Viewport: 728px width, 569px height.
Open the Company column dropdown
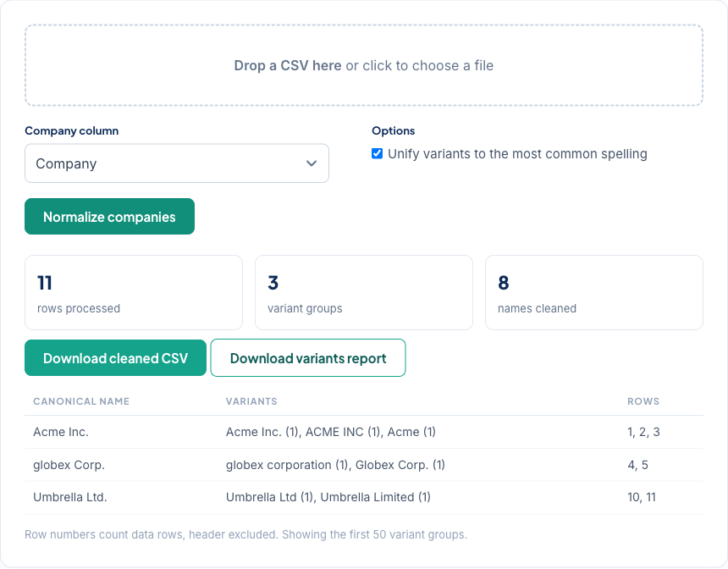point(177,163)
